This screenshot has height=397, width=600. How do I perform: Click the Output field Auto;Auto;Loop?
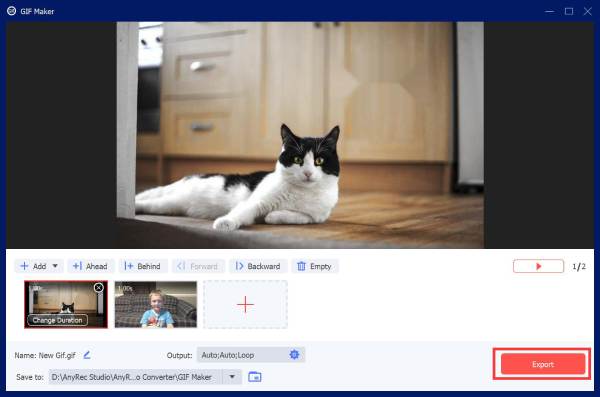251,355
